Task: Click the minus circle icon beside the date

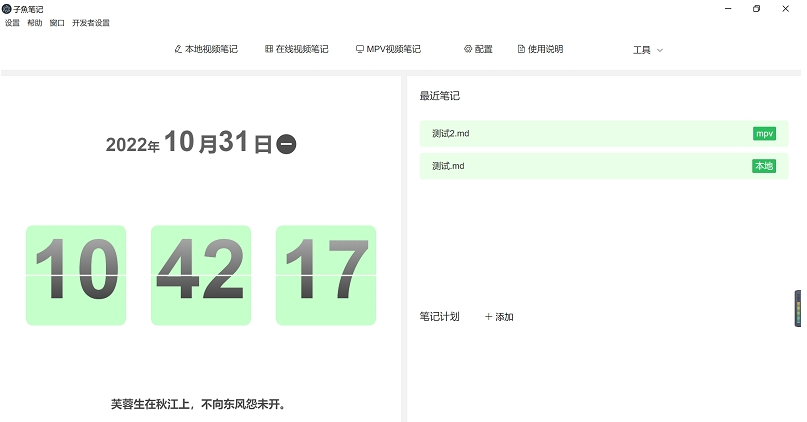Action: [x=286, y=144]
